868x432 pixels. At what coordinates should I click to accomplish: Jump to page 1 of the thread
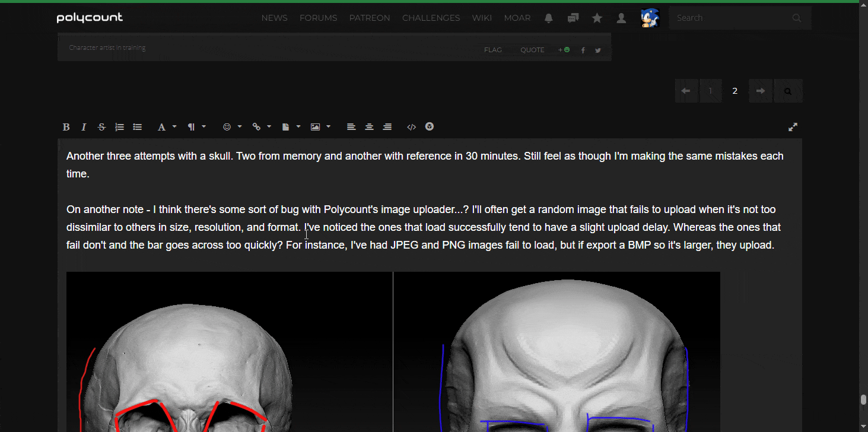point(710,91)
